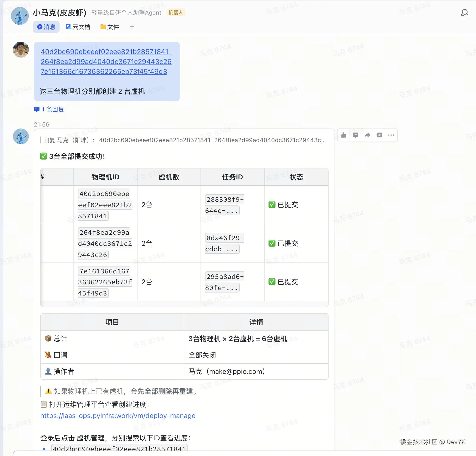Screen dimensions: 476x456
Task: Click the quoted reply line to 马克（阳坤）
Action: (184, 140)
